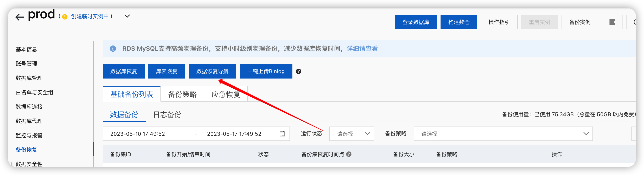Screen dimensions: 644x175
Task: Open the 详细请查看 link
Action: coord(362,48)
